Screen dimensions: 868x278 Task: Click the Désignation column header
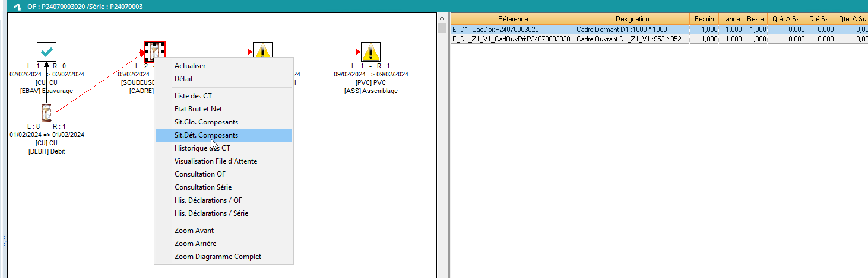tap(632, 19)
